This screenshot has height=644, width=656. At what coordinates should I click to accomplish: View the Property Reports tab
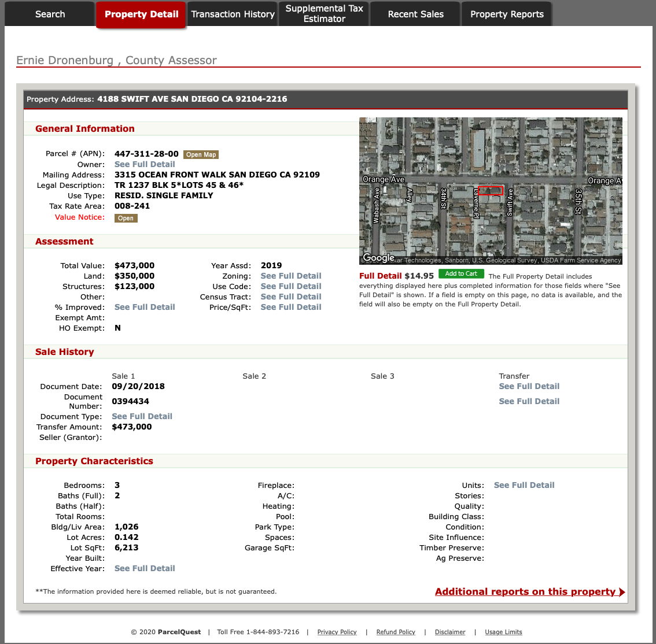click(x=507, y=13)
